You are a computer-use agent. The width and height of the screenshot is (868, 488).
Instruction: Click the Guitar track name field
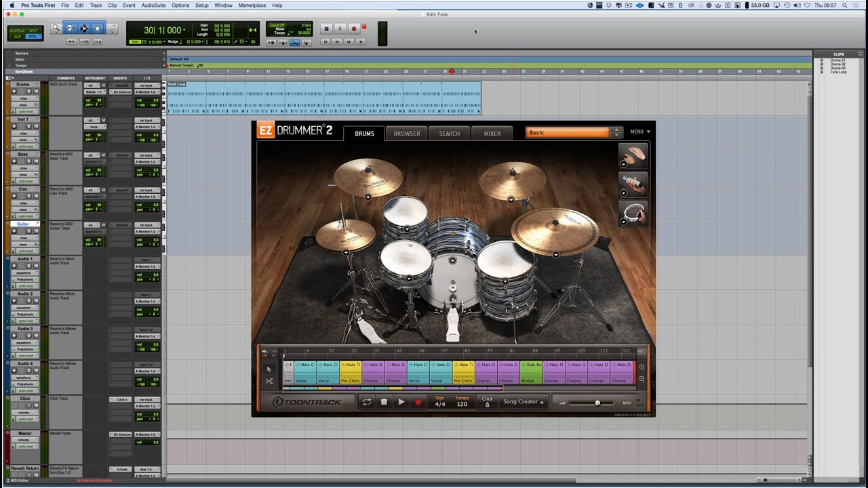click(23, 224)
